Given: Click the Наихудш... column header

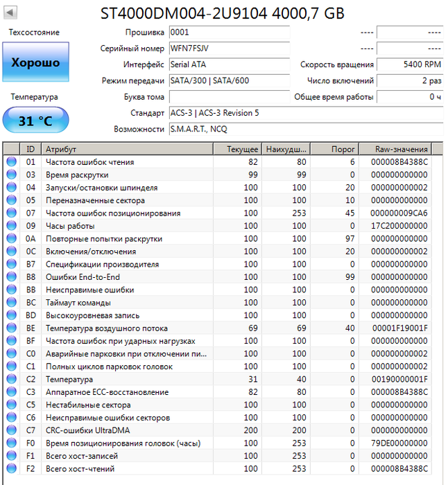Looking at the screenshot, I should click(286, 149).
